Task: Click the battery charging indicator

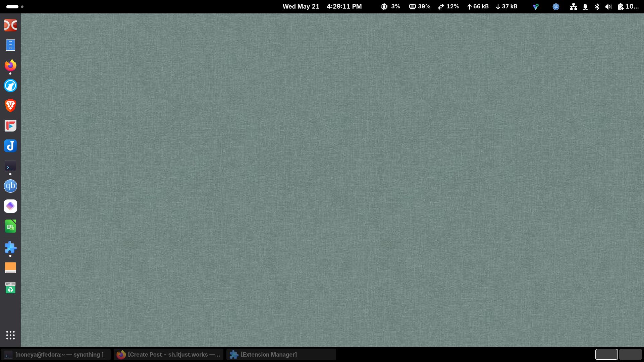Action: click(x=628, y=7)
